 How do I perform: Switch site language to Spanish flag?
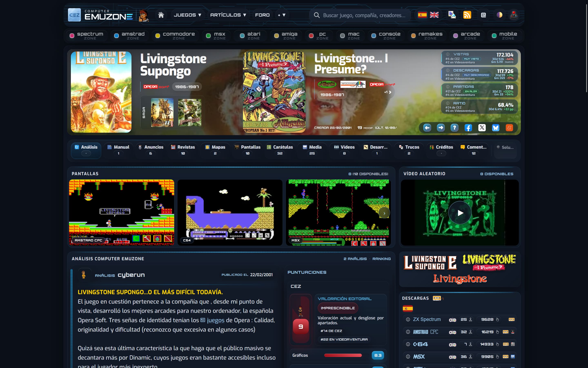[x=422, y=15]
